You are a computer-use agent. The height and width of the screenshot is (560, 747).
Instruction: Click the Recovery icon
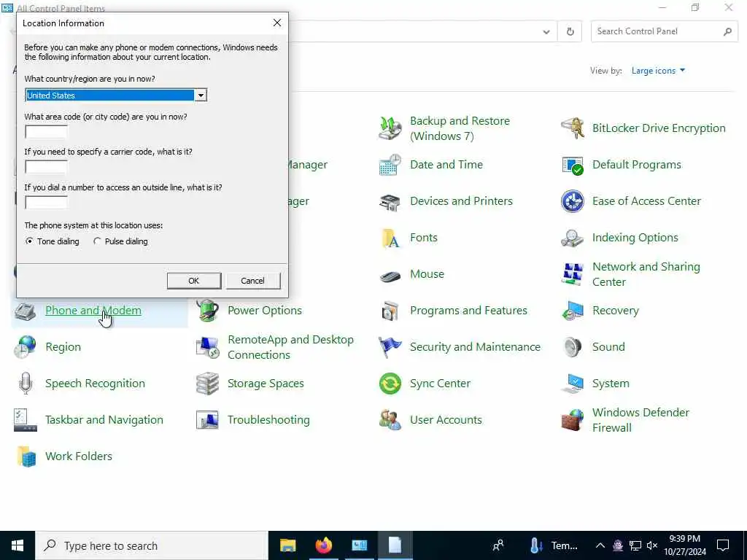pyautogui.click(x=572, y=311)
